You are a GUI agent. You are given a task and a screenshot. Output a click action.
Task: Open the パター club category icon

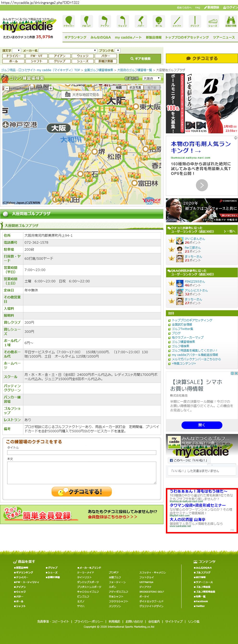pyautogui.click(x=141, y=21)
